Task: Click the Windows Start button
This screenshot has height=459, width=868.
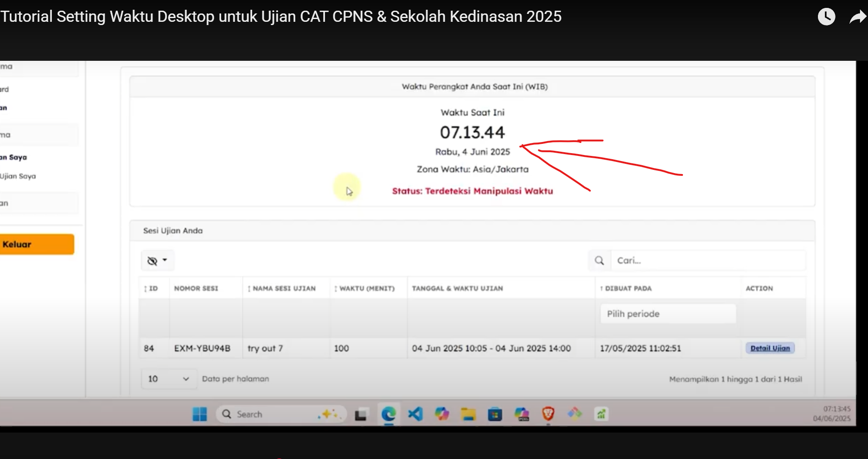Action: tap(200, 414)
